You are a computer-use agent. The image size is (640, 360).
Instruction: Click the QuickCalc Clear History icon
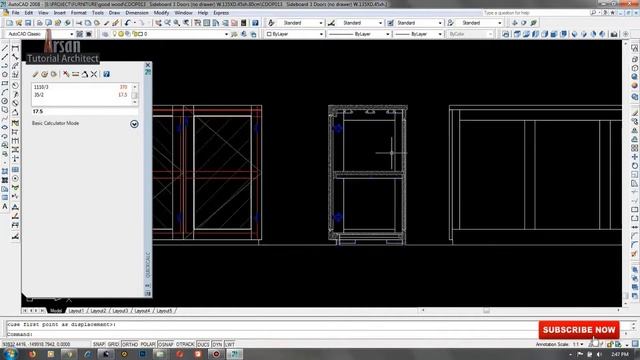44,74
